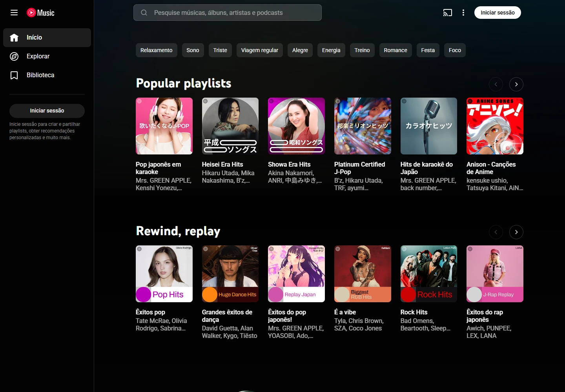Focus the music search field

[228, 13]
